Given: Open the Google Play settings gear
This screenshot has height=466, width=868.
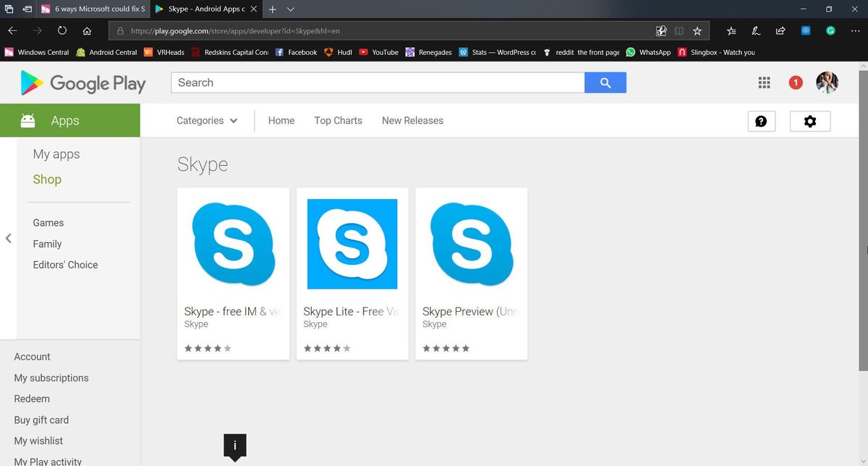Looking at the screenshot, I should [x=809, y=121].
